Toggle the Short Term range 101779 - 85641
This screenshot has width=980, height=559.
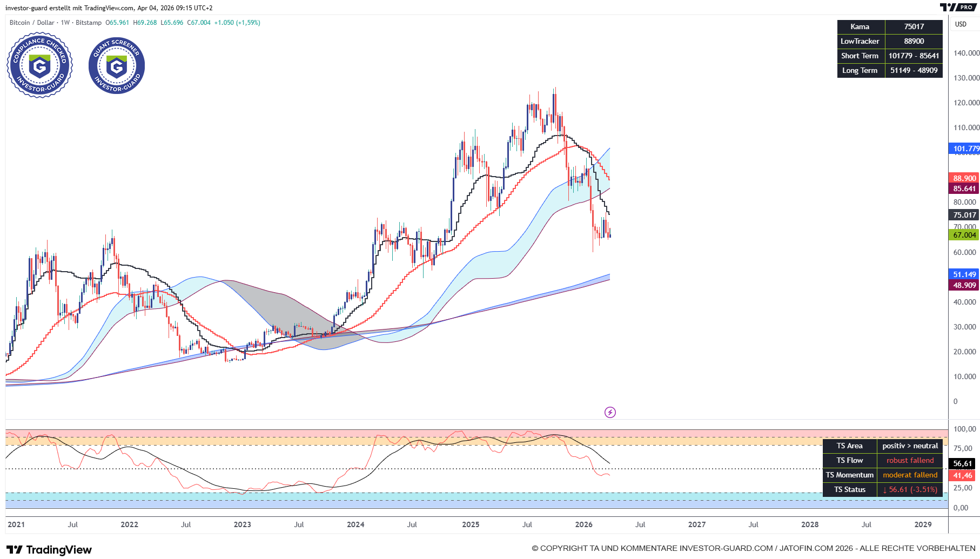point(914,55)
